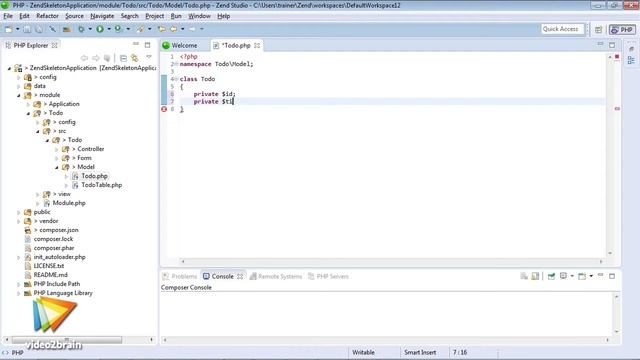Open the Run dropdown arrow
Viewport: 640px width, 360px height.
click(x=109, y=29)
